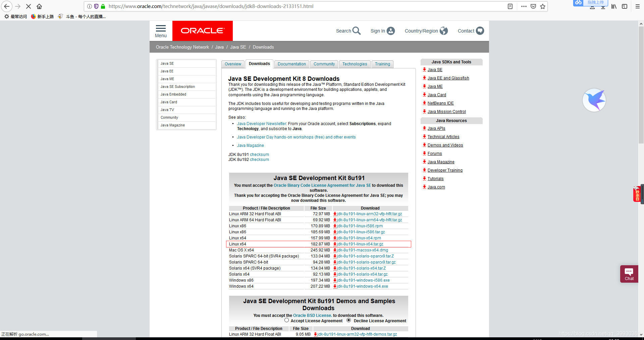Open JDK 8u192 checksum link
Viewport: 644px width, 340px height.
[x=259, y=160]
